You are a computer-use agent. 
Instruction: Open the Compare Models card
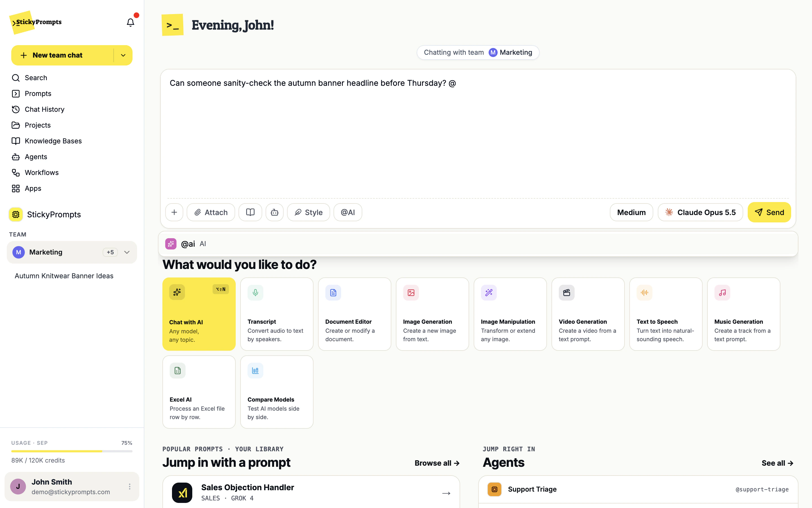[277, 392]
